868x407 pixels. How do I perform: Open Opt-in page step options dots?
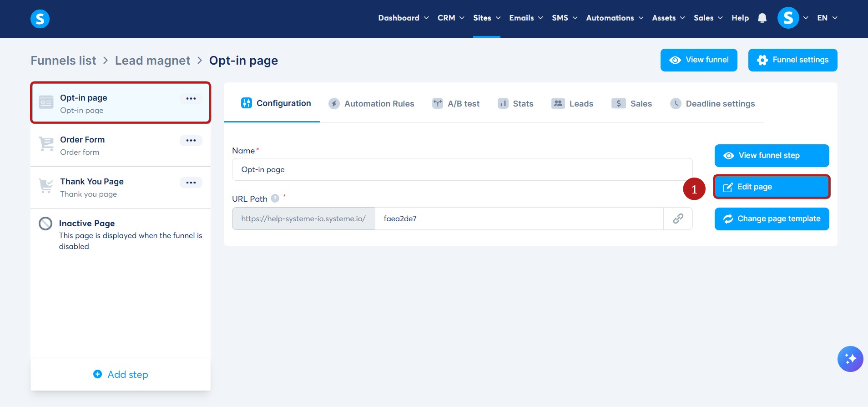pyautogui.click(x=191, y=98)
